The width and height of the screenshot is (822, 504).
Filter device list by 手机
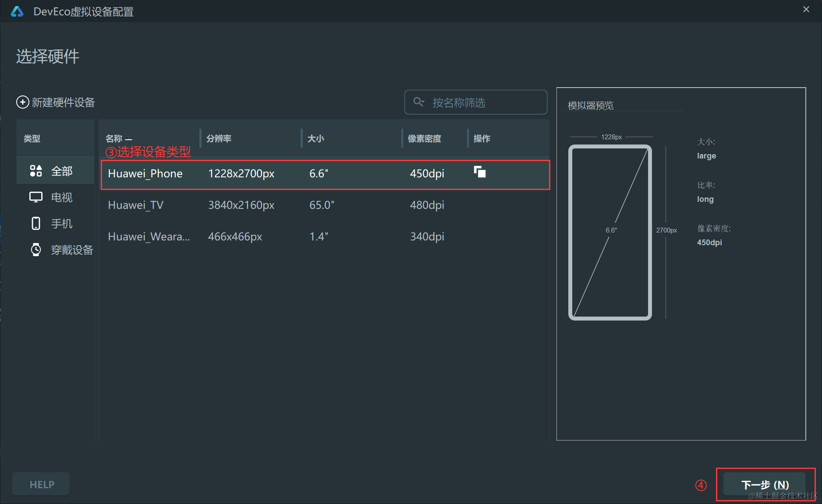(x=56, y=223)
